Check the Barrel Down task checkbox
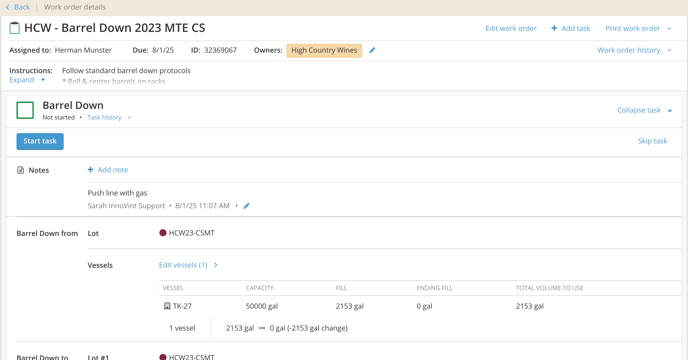The height and width of the screenshot is (360, 688). [x=25, y=110]
